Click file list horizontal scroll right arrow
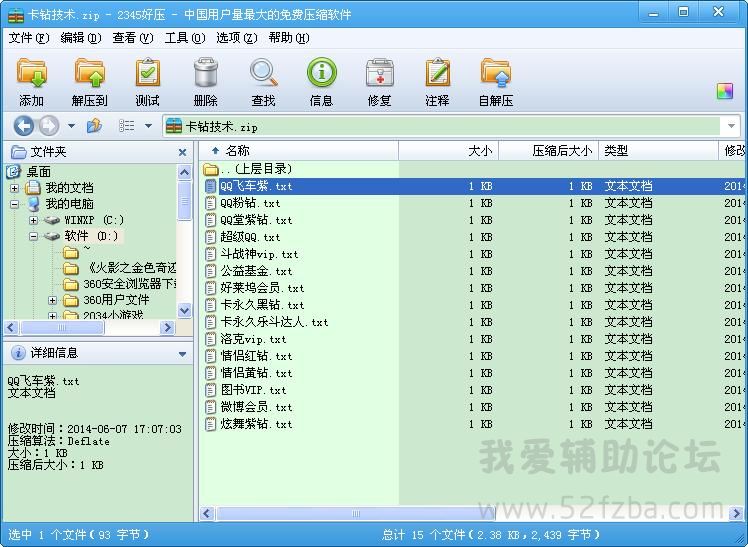Viewport: 748px width, 547px height. coord(736,513)
